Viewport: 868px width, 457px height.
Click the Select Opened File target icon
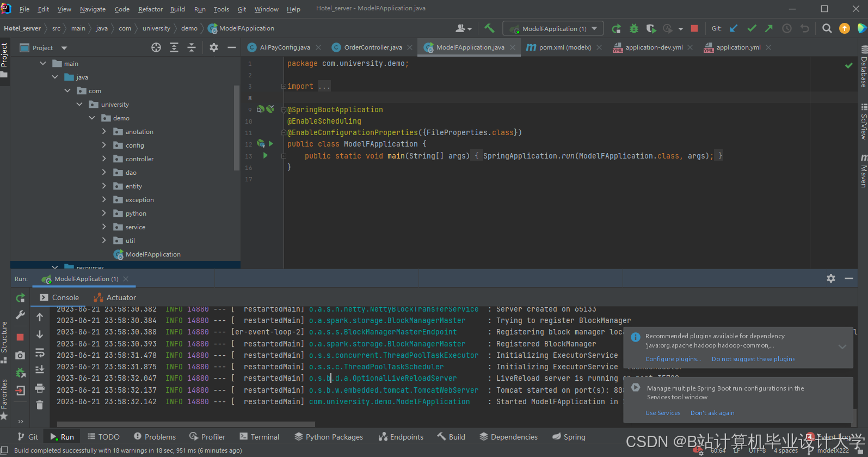pyautogui.click(x=156, y=47)
